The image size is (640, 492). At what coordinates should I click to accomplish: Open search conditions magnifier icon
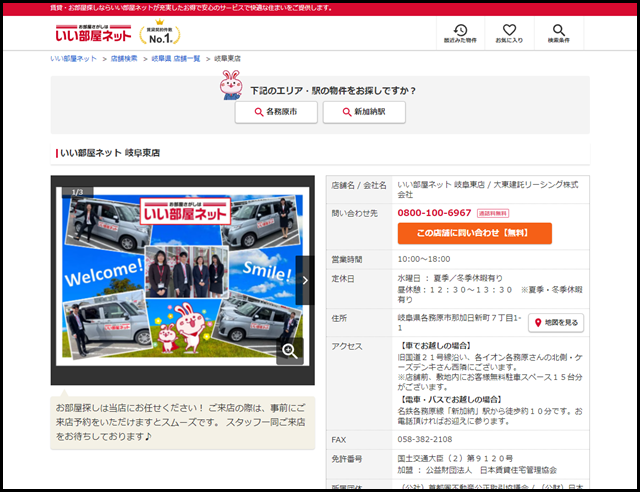coord(558,30)
